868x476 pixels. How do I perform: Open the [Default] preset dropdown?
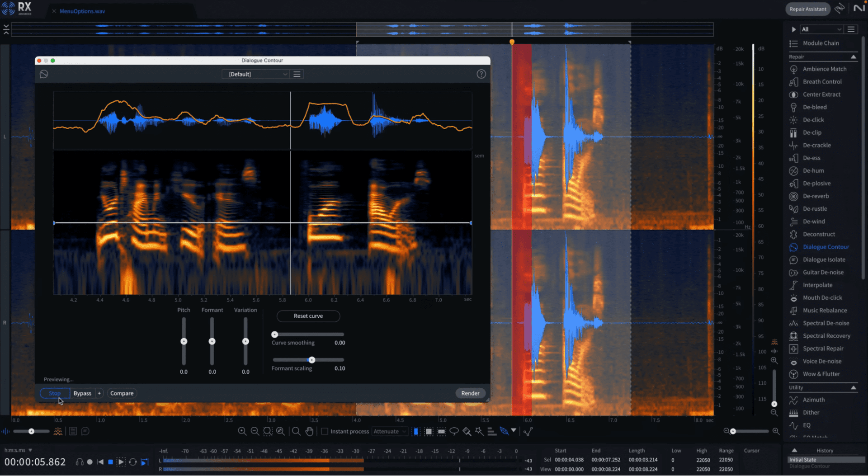(x=256, y=74)
